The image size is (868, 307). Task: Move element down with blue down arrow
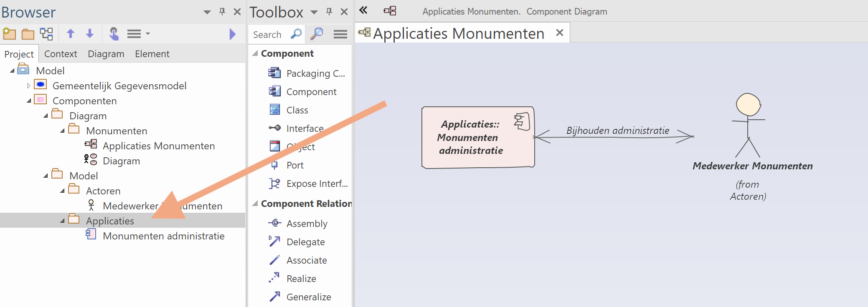90,34
